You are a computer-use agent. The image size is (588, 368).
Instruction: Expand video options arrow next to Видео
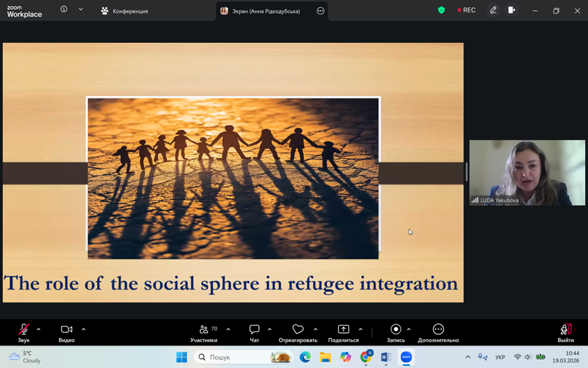83,329
